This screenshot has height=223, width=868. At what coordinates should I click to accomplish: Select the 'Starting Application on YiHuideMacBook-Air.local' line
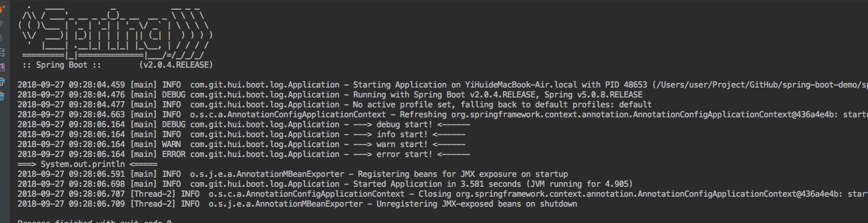[442, 85]
